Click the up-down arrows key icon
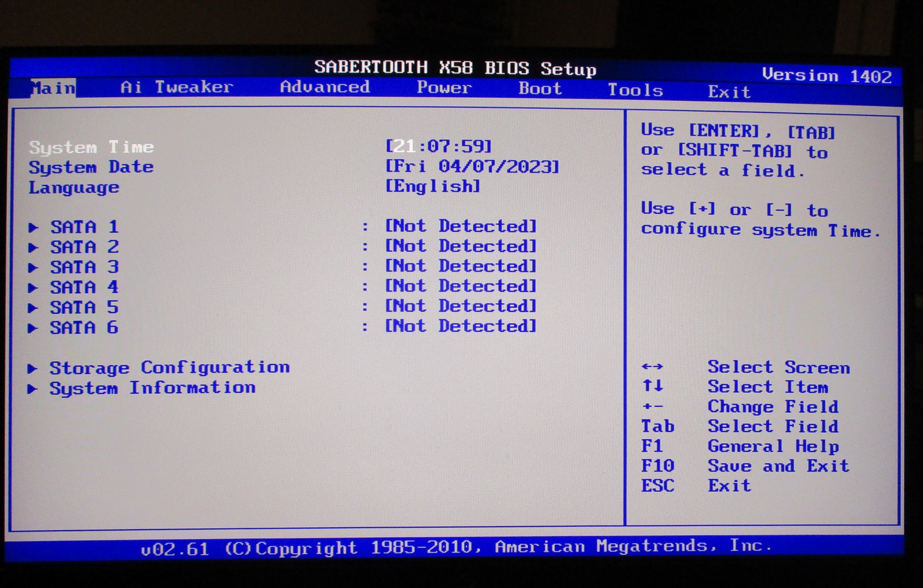Viewport: 923px width, 588px height. 653,386
